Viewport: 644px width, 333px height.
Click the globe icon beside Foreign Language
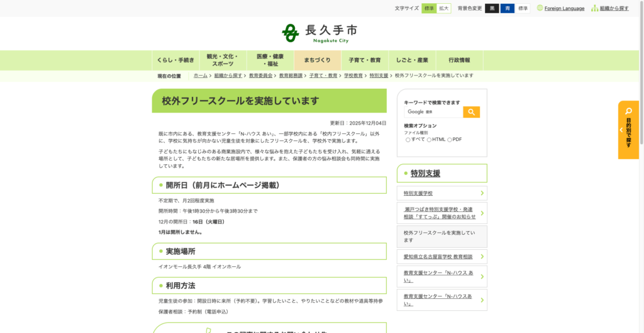(x=540, y=8)
